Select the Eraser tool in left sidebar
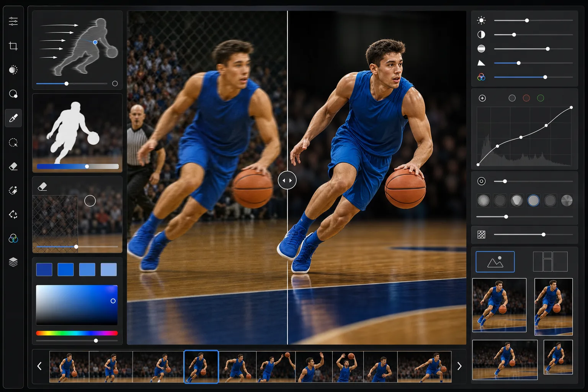 pyautogui.click(x=13, y=167)
